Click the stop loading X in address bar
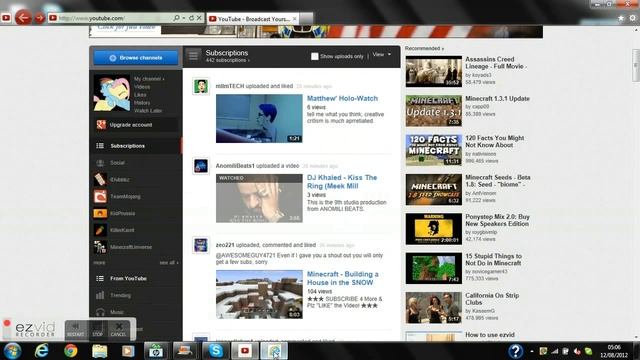Screen dimensions: 640x360 point(199,18)
